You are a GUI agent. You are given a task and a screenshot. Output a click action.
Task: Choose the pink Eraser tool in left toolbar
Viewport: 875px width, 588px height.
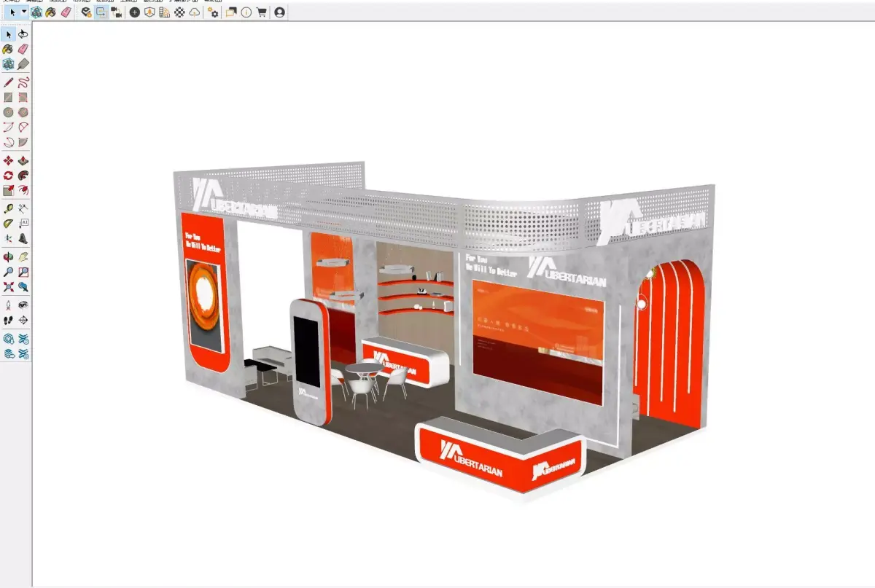click(x=23, y=49)
